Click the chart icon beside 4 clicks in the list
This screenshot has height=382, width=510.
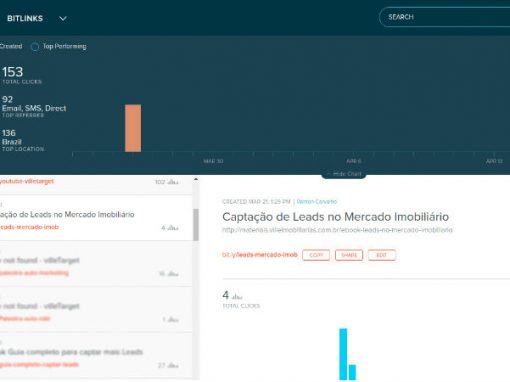(x=173, y=228)
